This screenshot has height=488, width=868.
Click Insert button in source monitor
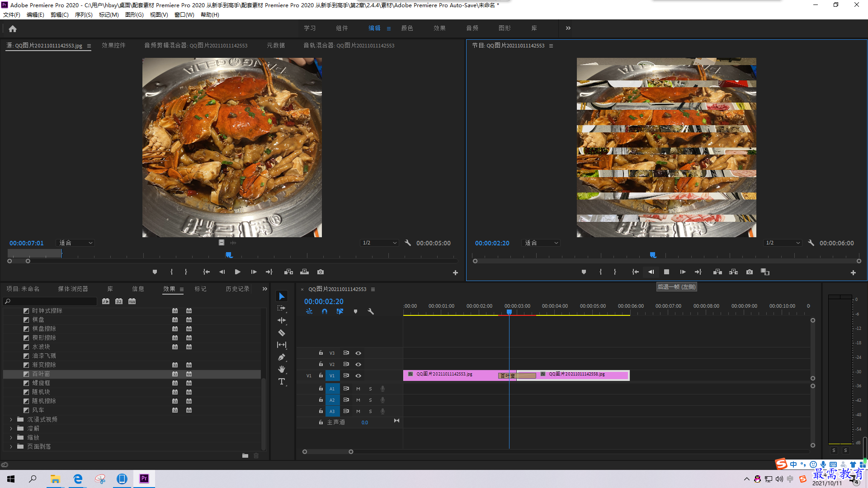point(288,272)
